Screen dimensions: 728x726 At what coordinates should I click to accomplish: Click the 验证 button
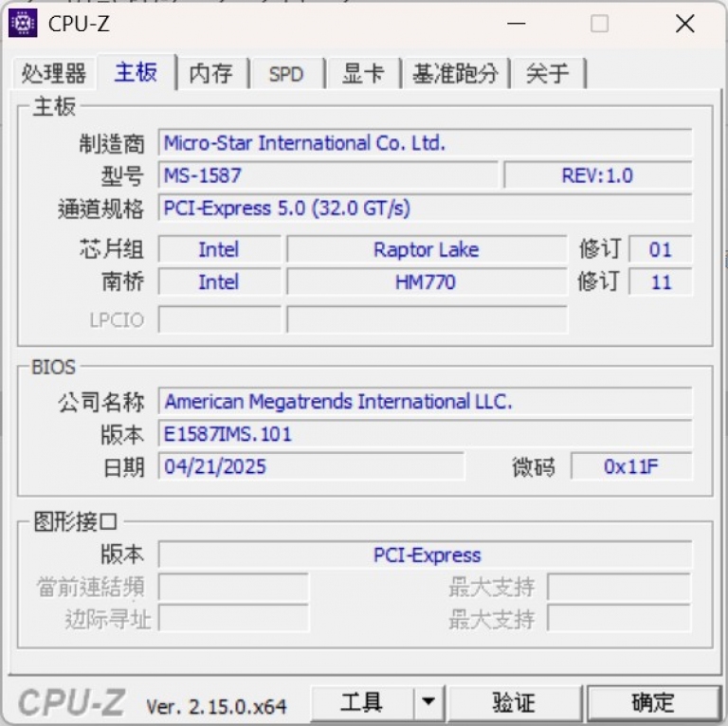pos(514,702)
